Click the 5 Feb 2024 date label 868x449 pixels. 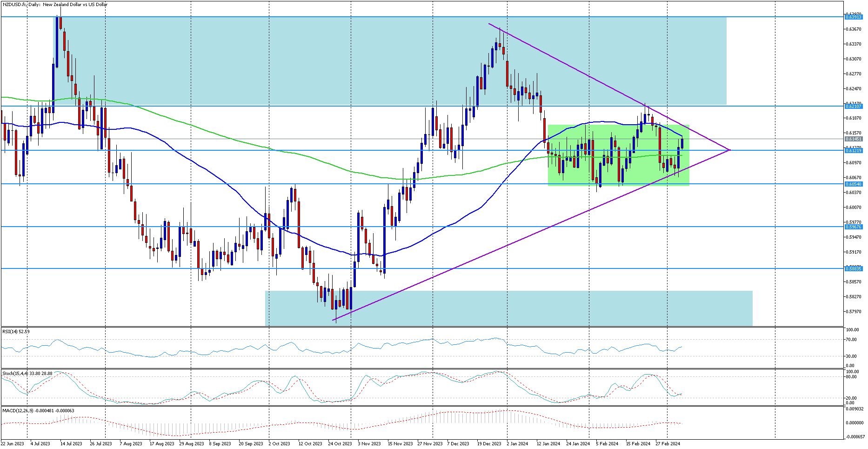tap(607, 444)
